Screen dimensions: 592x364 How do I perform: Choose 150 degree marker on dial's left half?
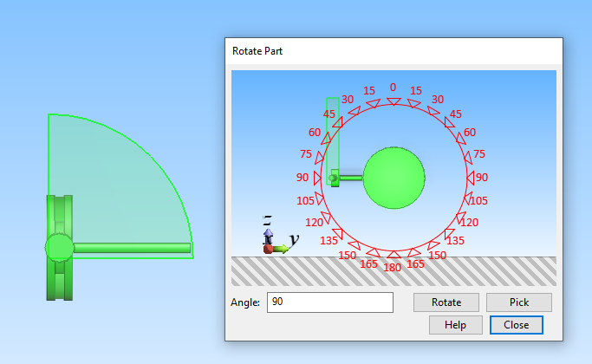coord(355,245)
